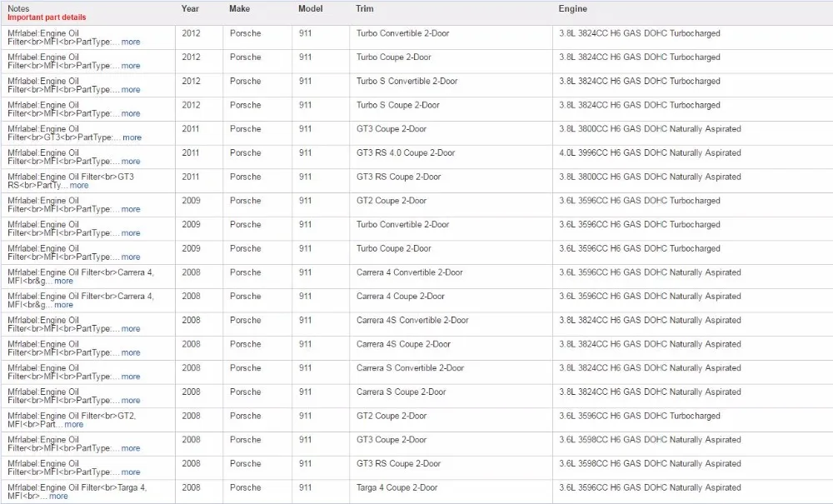The height and width of the screenshot is (504, 833).
Task: Expand 'more' notes for Carrera S Convertible
Action: pos(131,377)
